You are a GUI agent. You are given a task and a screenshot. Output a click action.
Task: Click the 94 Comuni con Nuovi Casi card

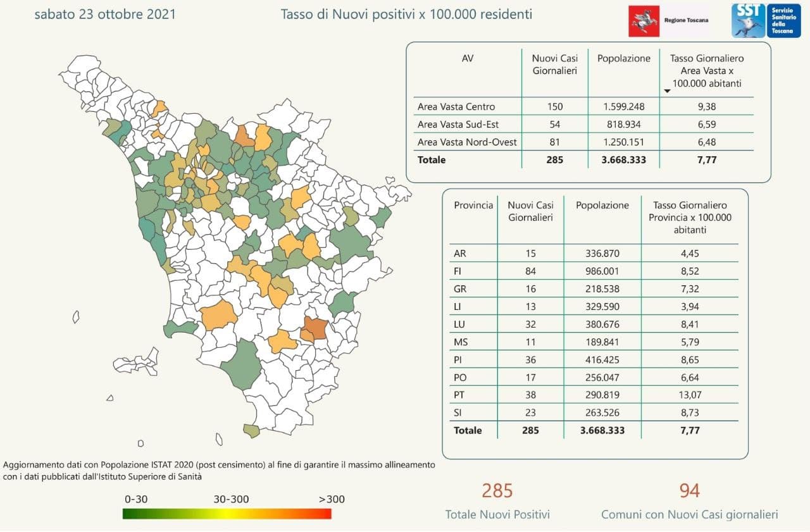coord(689,500)
